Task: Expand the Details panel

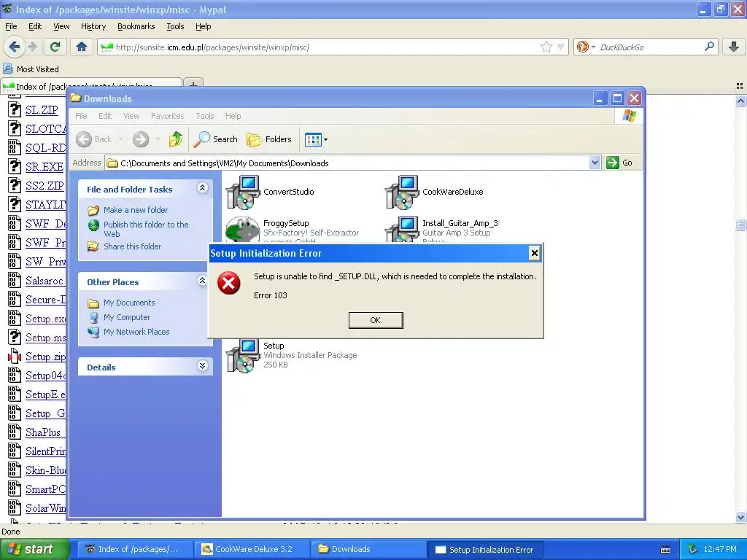Action: coord(202,366)
